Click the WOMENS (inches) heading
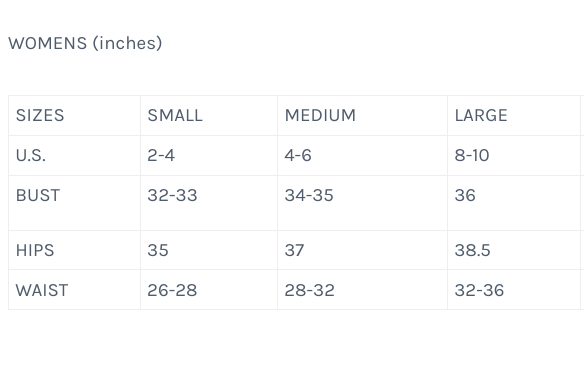This screenshot has width=584, height=376. click(85, 43)
